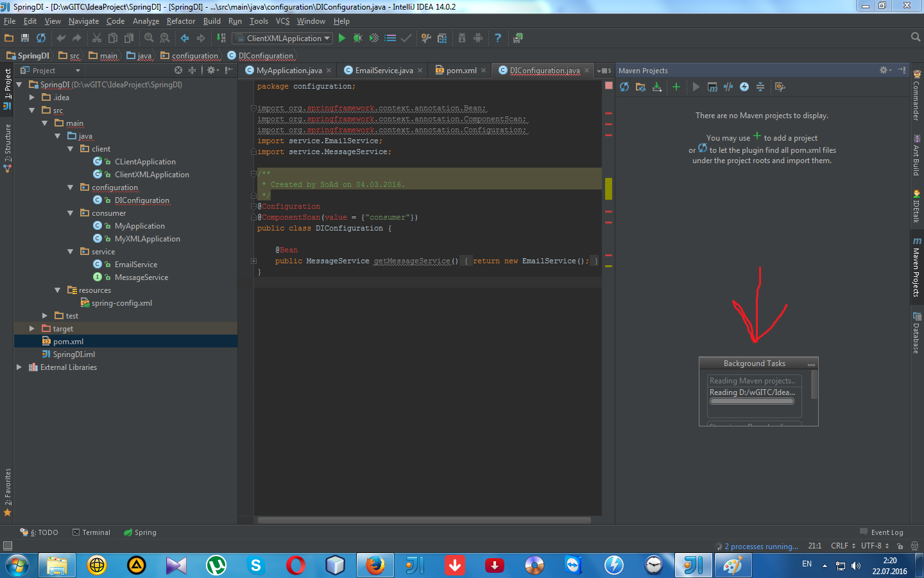Viewport: 924px width, 578px height.
Task: Toggle Maven Offline Mode icon
Action: tap(728, 87)
